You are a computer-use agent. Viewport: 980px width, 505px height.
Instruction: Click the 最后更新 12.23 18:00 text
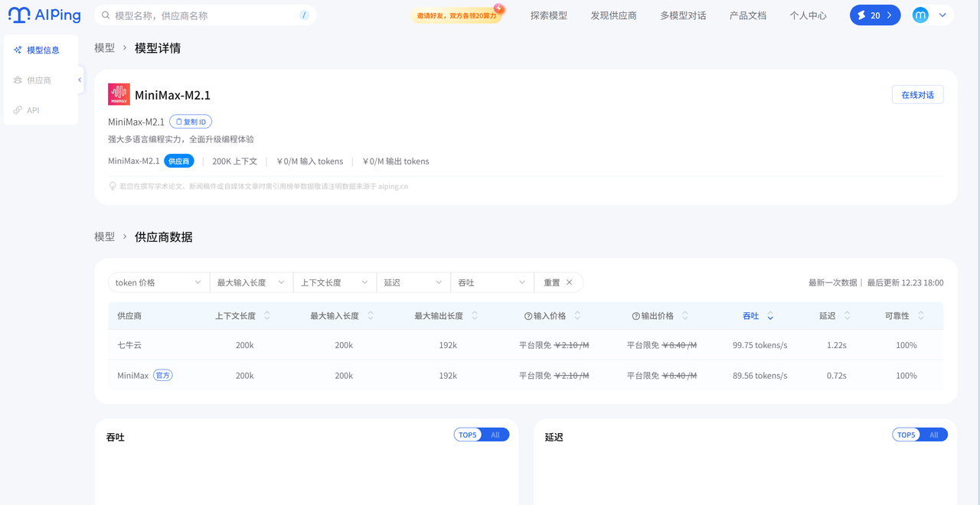[905, 282]
